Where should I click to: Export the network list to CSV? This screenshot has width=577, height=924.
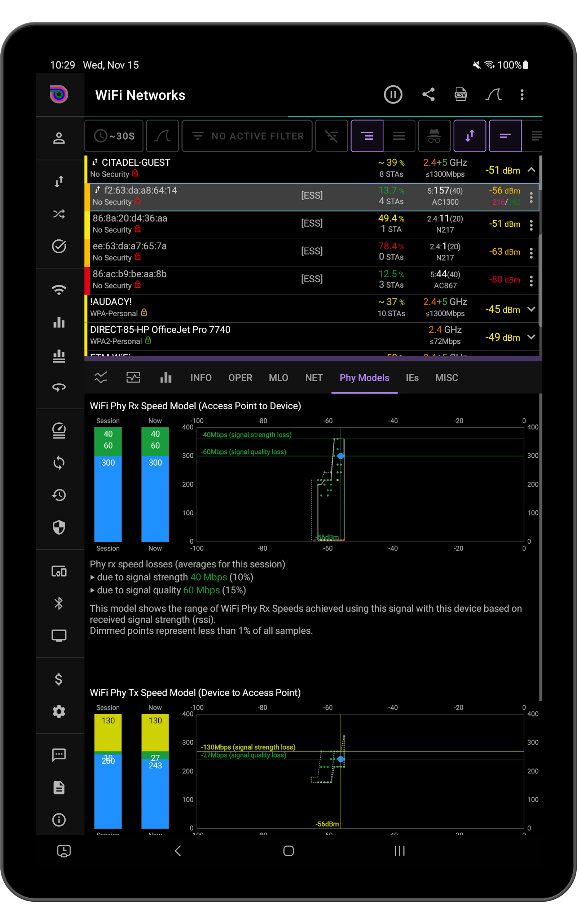click(461, 95)
